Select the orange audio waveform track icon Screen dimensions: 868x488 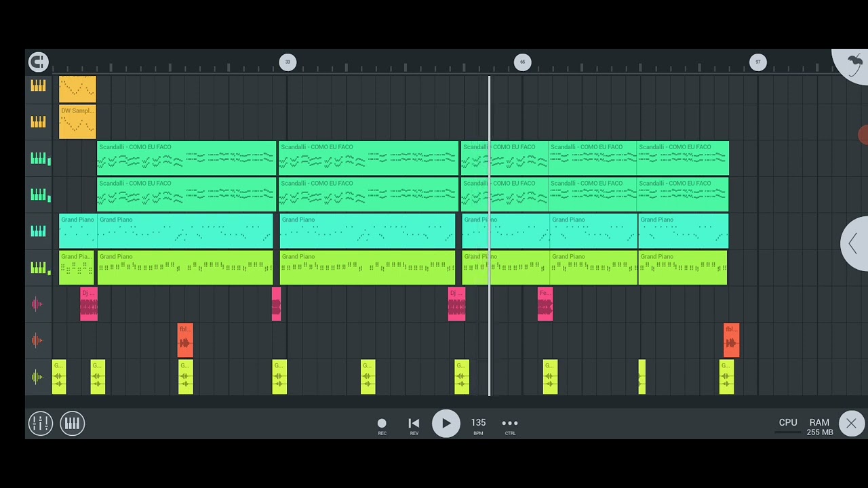tap(37, 341)
